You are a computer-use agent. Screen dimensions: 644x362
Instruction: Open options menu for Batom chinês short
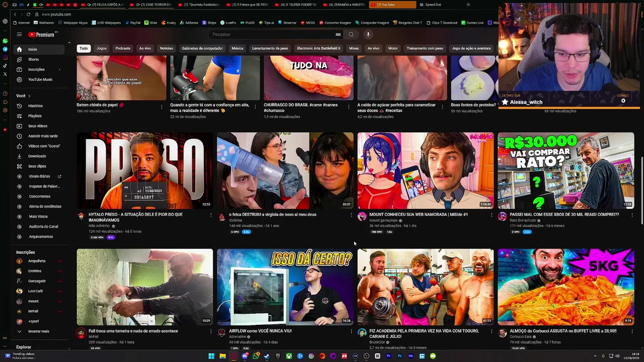[x=162, y=107]
